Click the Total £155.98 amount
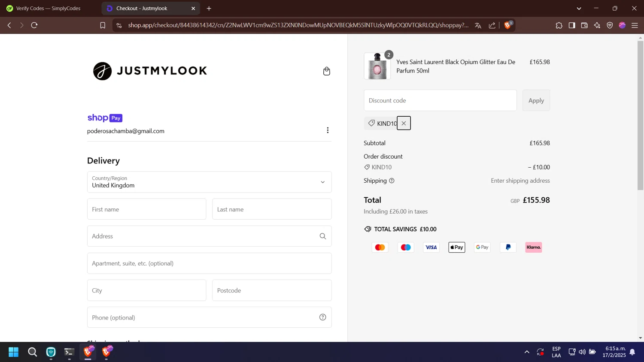The height and width of the screenshot is (362, 644). pyautogui.click(x=536, y=200)
